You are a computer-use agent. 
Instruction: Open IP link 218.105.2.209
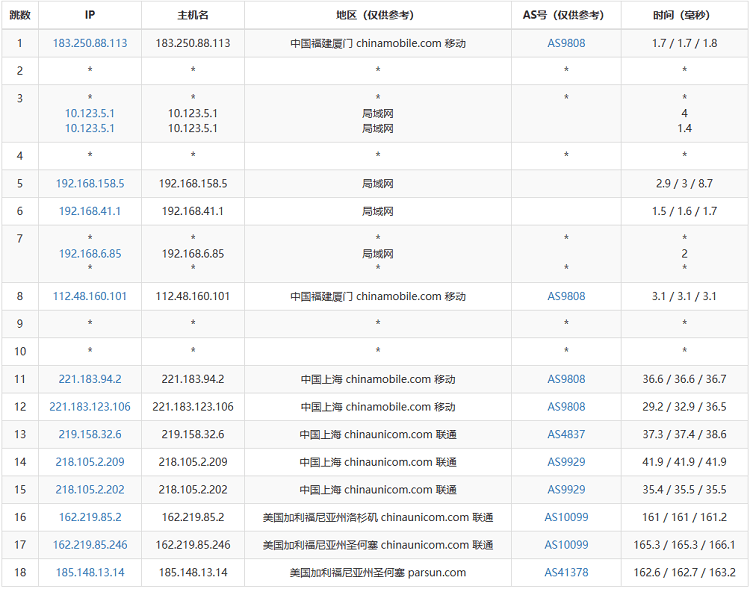coord(90,462)
